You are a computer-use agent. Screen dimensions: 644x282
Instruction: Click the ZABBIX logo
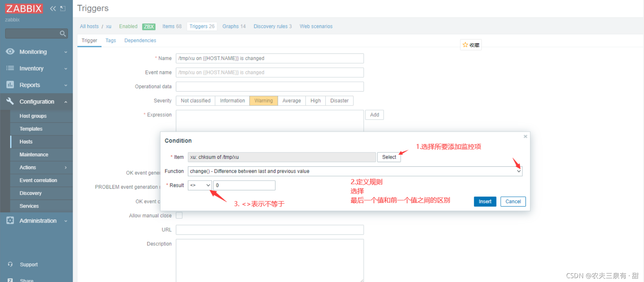24,8
